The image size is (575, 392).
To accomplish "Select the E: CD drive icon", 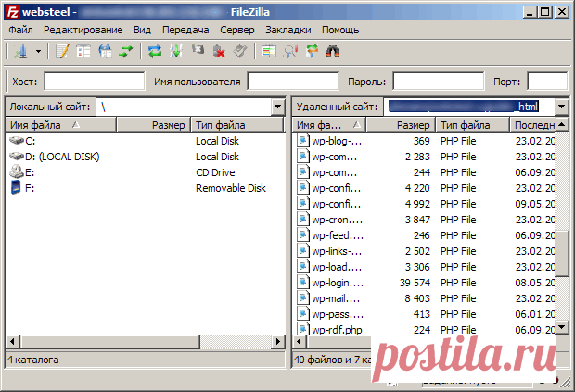I will [17, 171].
